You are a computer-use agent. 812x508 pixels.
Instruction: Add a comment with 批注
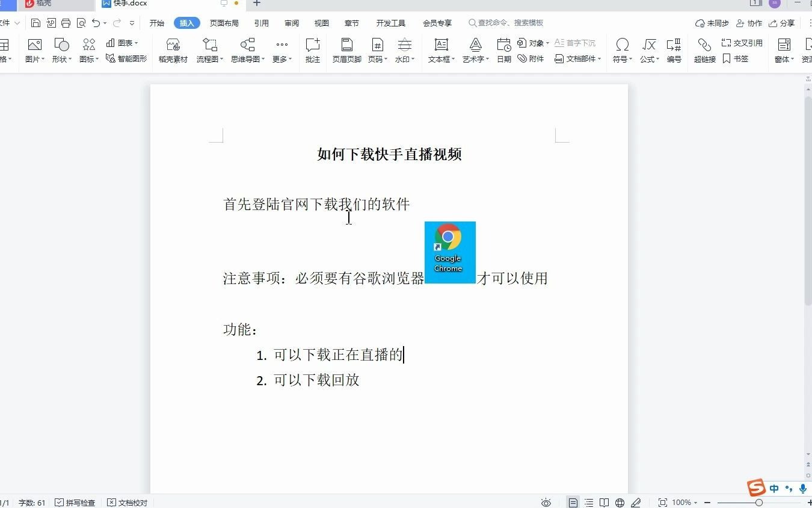(313, 51)
